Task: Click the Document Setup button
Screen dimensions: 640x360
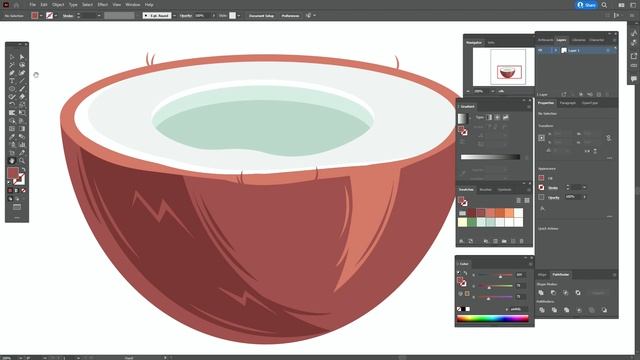Action: click(261, 16)
